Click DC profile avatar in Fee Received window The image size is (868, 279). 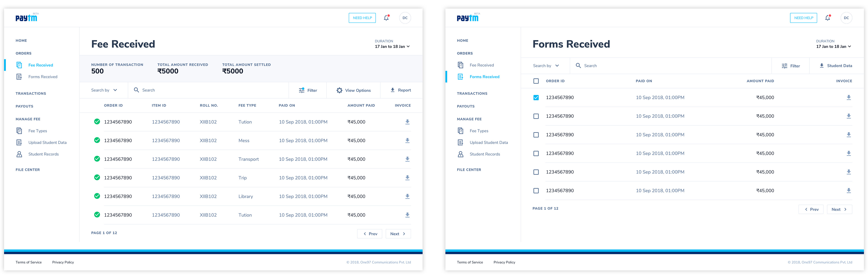[405, 18]
